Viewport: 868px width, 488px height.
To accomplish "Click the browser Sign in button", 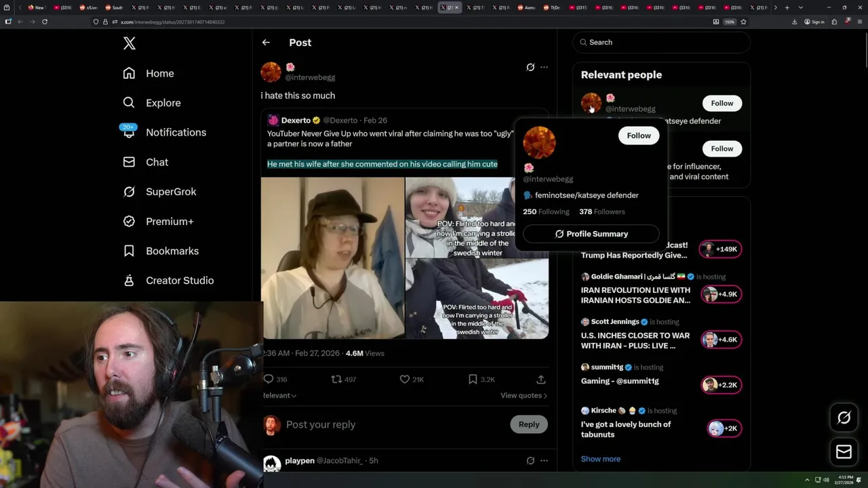I will click(x=814, y=22).
